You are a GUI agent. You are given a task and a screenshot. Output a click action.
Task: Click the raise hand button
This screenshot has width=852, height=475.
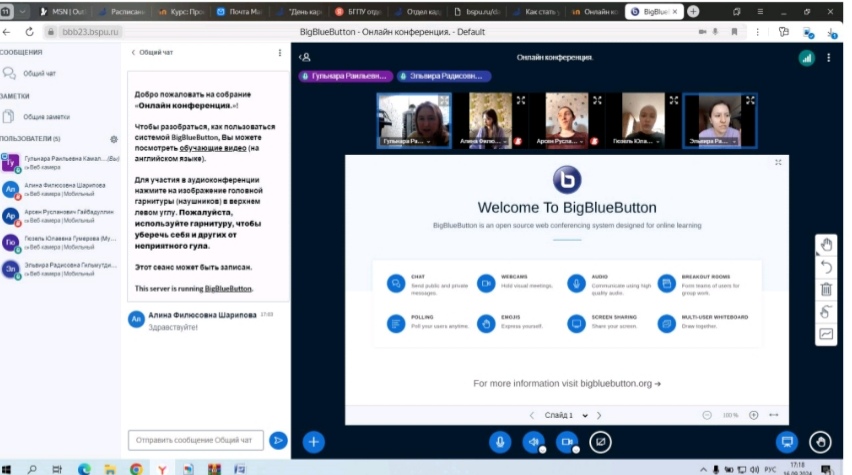click(820, 441)
